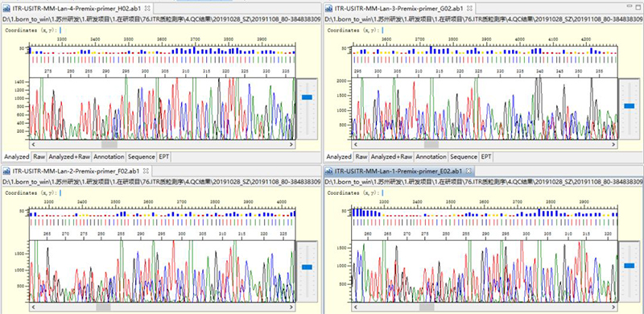
Task: Switch to Raw view in G02 panel
Action: point(361,156)
